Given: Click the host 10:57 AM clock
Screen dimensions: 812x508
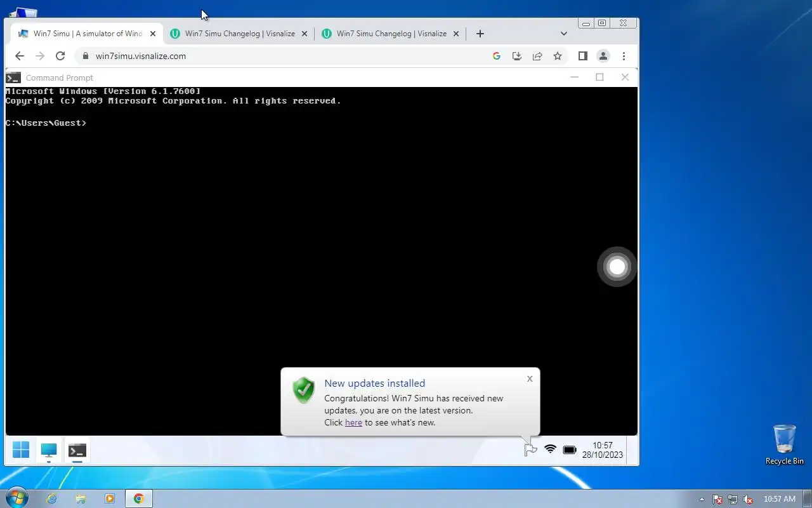Looking at the screenshot, I should (779, 499).
